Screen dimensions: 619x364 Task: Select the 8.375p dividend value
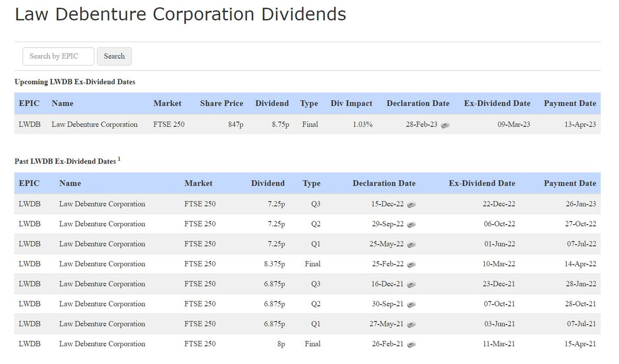pos(275,264)
